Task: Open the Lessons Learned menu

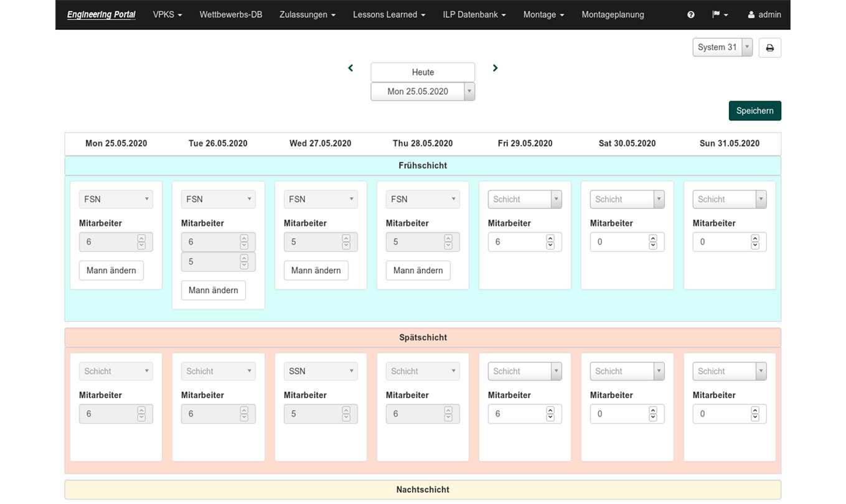Action: click(x=388, y=15)
